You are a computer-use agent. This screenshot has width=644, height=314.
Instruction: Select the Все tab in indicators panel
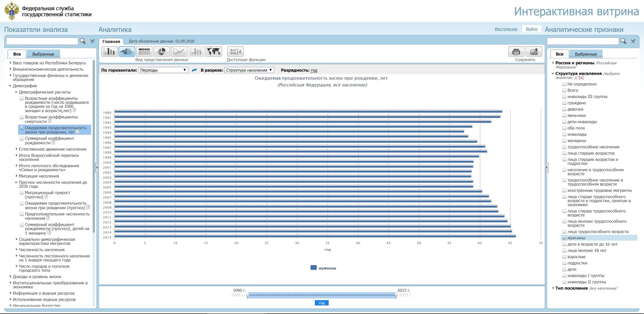point(17,54)
